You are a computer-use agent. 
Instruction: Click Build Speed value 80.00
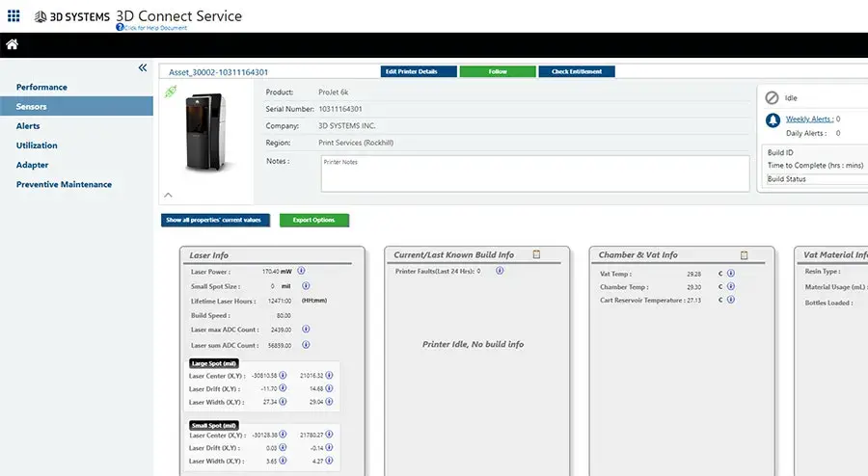pos(284,316)
